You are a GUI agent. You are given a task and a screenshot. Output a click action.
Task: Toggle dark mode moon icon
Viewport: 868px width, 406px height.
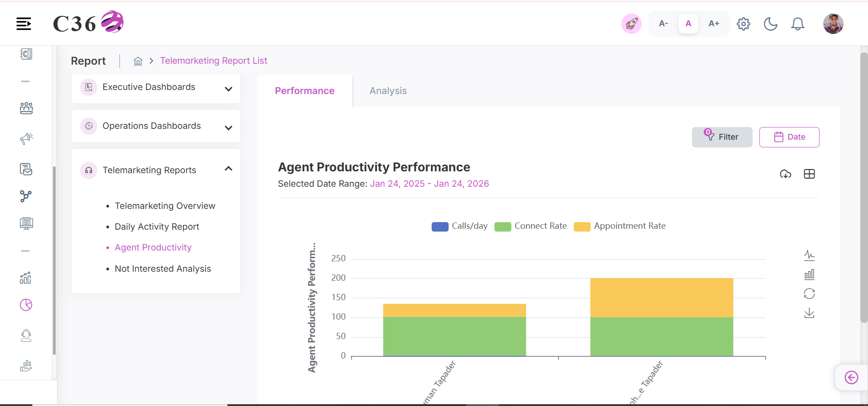click(x=771, y=24)
